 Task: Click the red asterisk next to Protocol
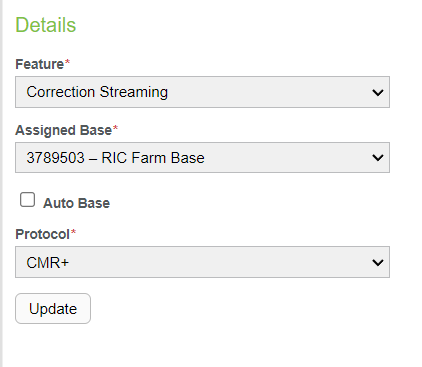coord(73,232)
